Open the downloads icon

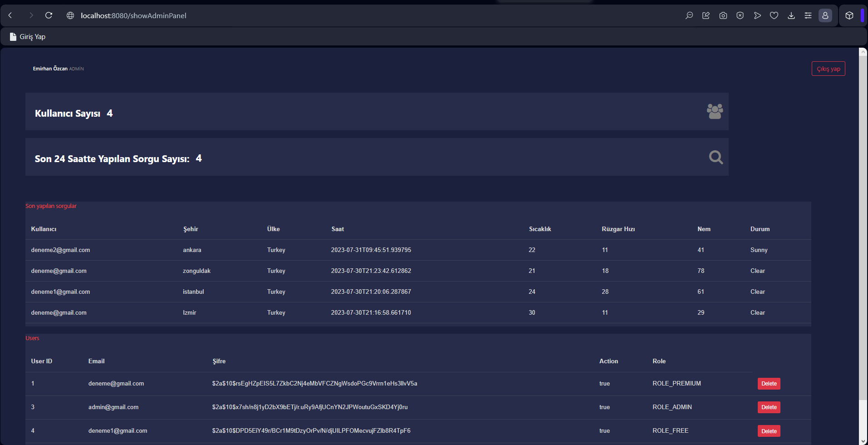coord(791,15)
